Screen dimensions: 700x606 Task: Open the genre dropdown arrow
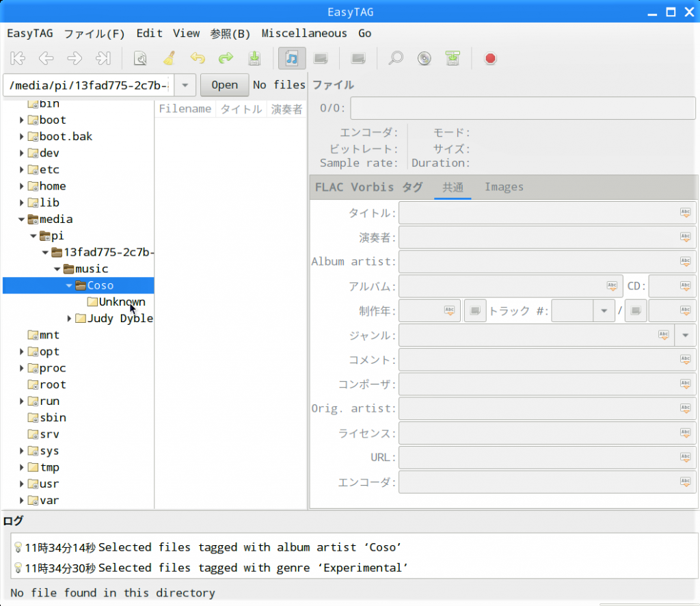[685, 335]
